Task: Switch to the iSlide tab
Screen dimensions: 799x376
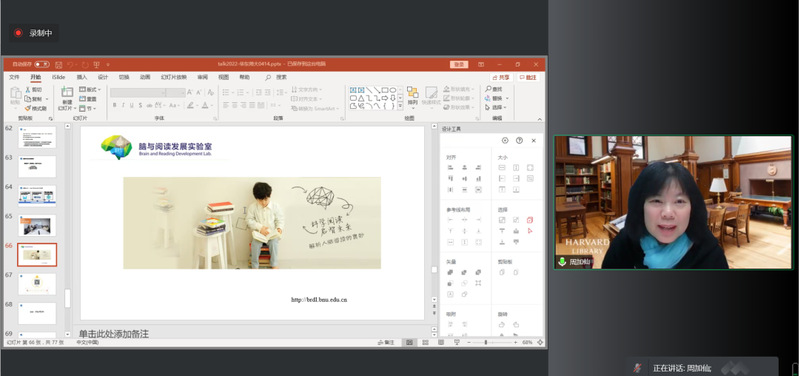Action: click(58, 77)
